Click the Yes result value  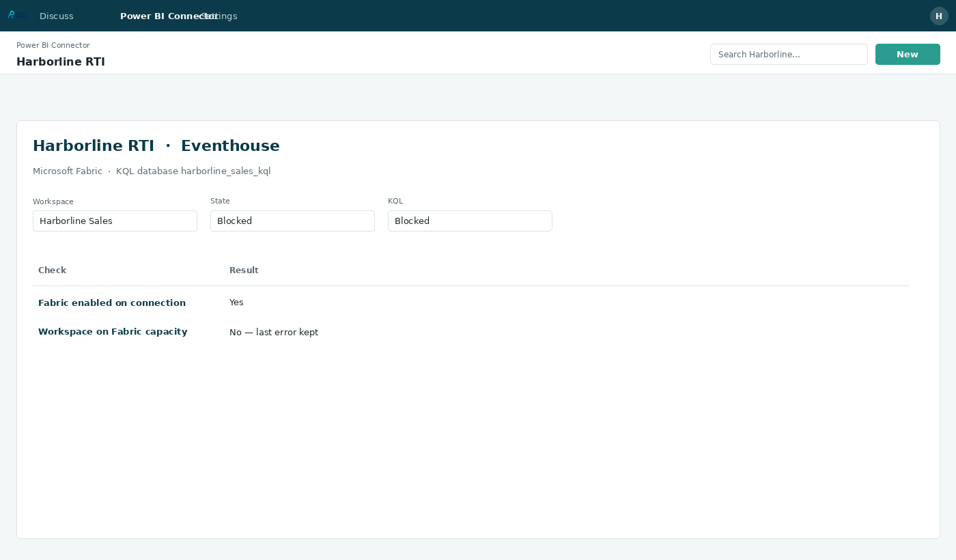[x=236, y=303]
